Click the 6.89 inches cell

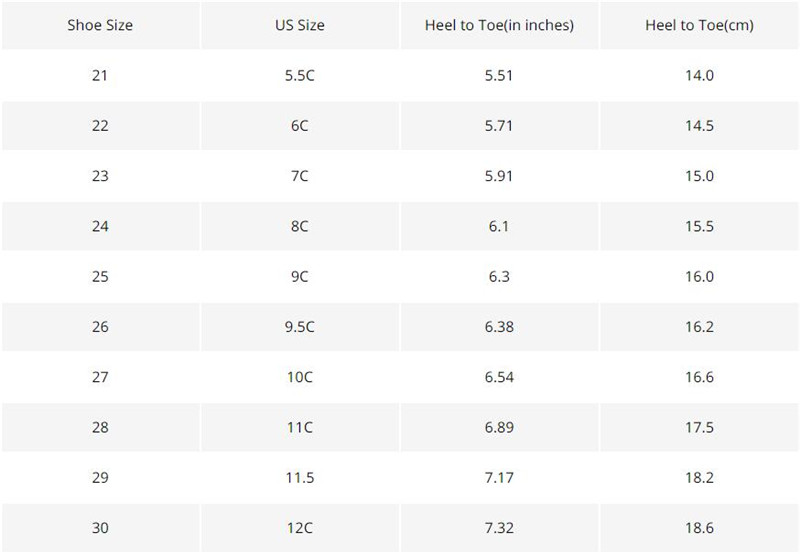(x=499, y=428)
